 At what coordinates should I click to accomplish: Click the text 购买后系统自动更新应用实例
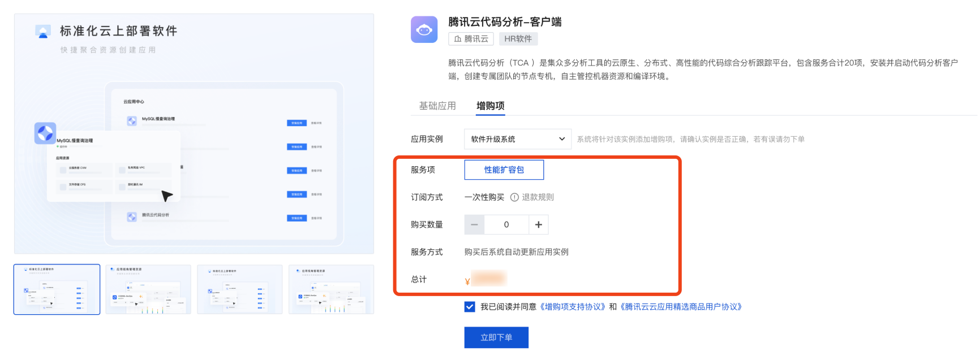(x=517, y=252)
